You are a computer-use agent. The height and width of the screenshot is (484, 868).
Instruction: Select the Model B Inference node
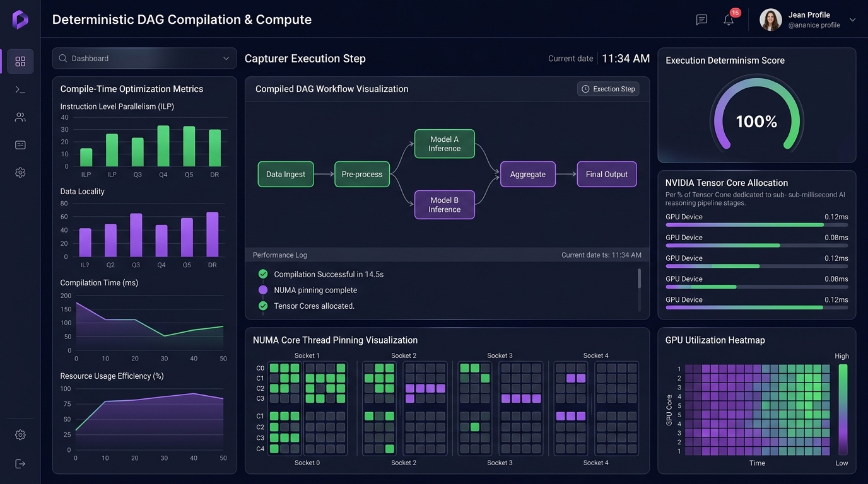point(444,205)
